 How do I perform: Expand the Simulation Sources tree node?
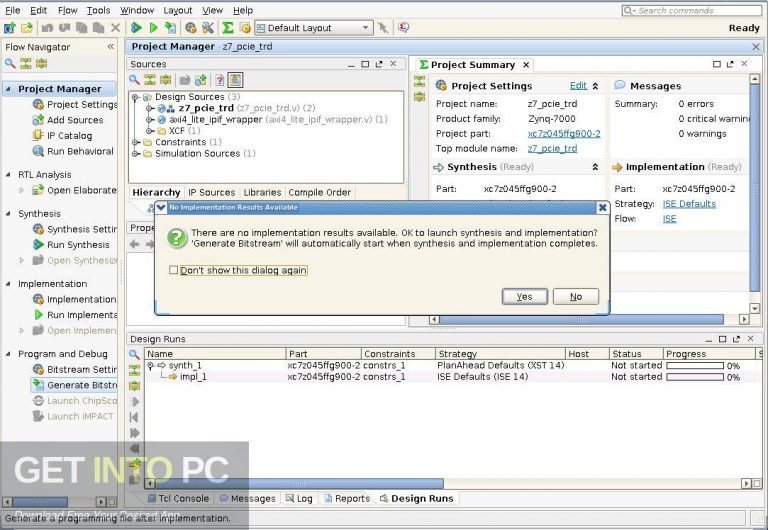[x=135, y=154]
